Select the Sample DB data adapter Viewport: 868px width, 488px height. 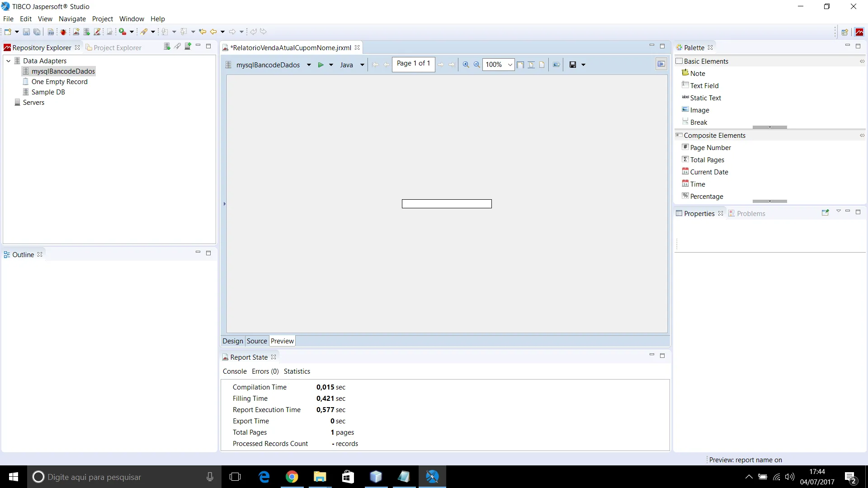[x=48, y=92]
